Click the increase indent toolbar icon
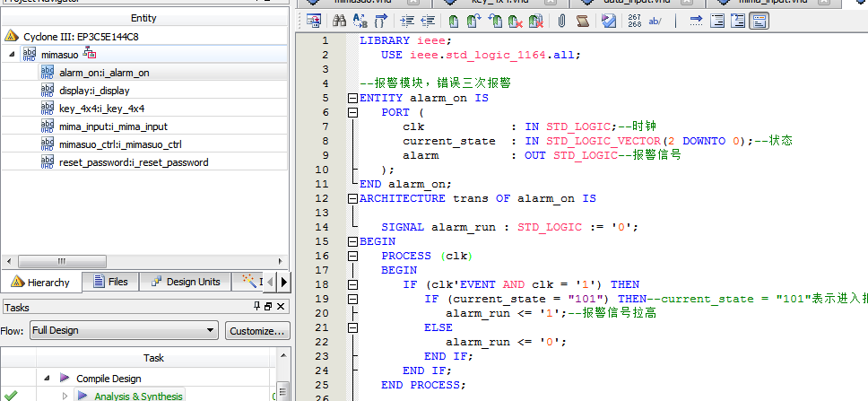This screenshot has width=868, height=401. [407, 21]
